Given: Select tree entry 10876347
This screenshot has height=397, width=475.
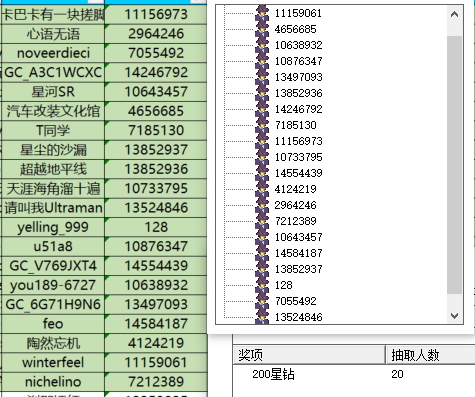Looking at the screenshot, I should point(298,61).
